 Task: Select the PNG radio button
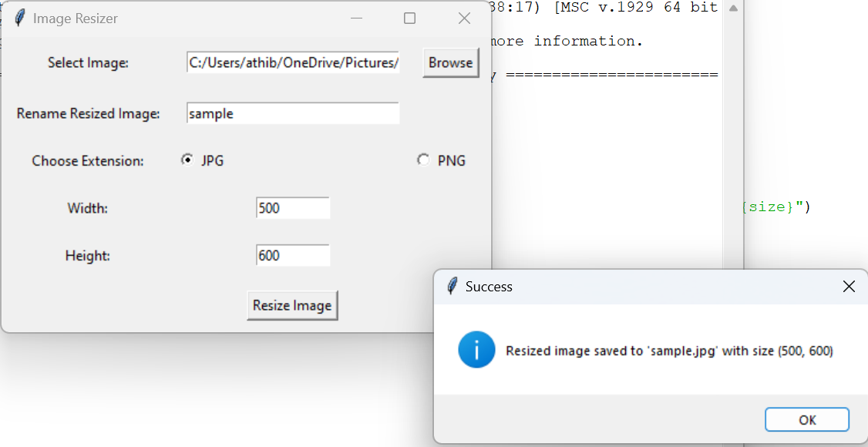pyautogui.click(x=423, y=160)
